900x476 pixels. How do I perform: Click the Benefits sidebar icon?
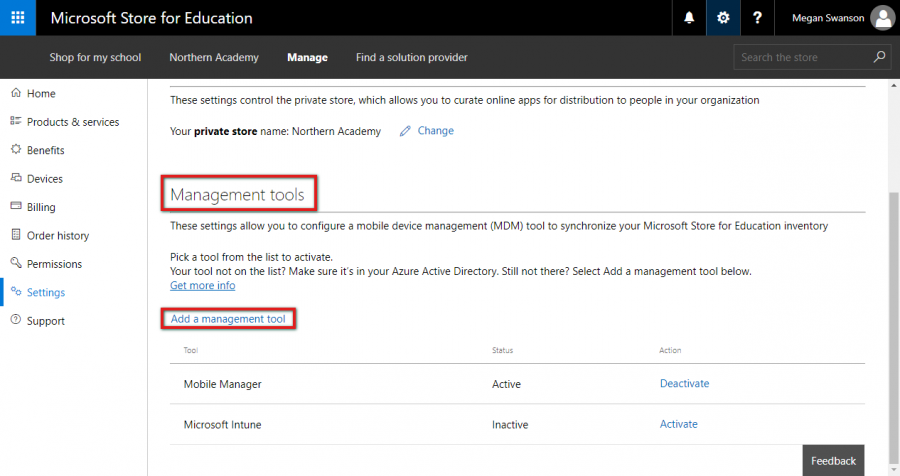click(16, 149)
